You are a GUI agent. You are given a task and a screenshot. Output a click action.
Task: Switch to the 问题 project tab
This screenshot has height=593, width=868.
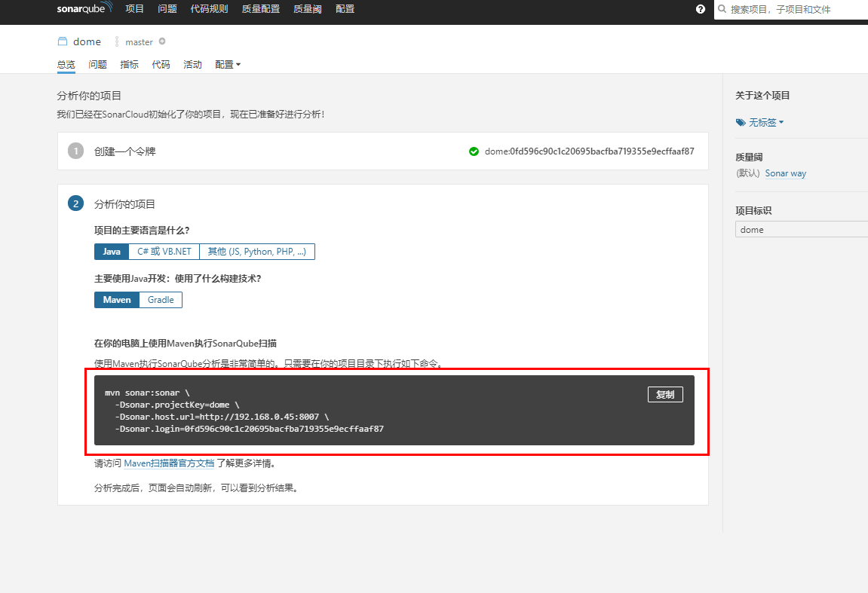tap(97, 65)
